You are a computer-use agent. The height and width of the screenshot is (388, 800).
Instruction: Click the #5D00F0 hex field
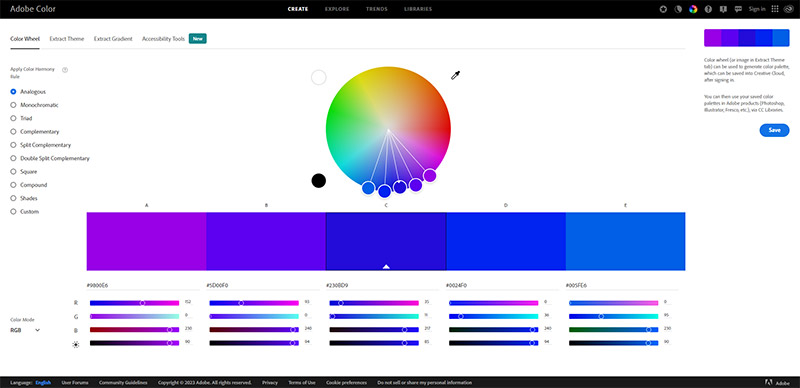(x=263, y=285)
